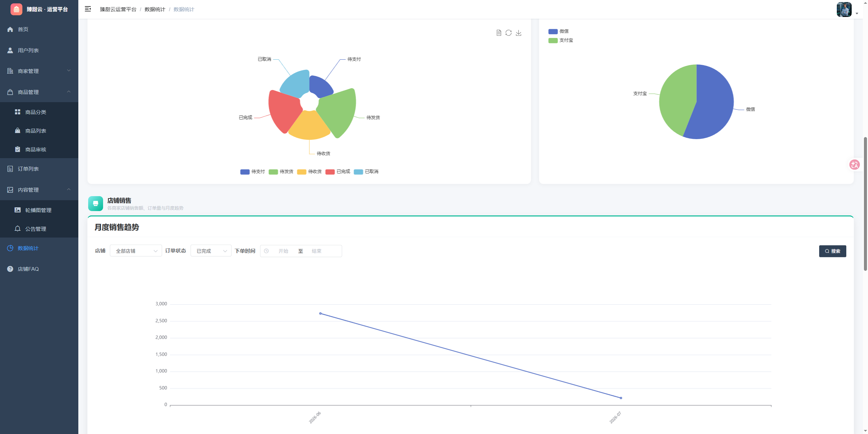Screen dimensions: 868x434
Task: Open 用户列表 menu item
Action: coord(39,50)
